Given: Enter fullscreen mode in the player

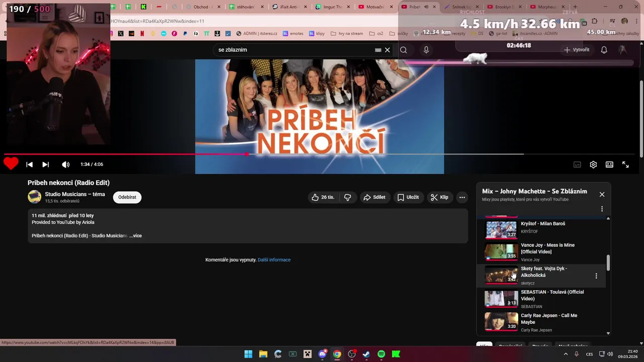Looking at the screenshot, I should click(x=625, y=164).
